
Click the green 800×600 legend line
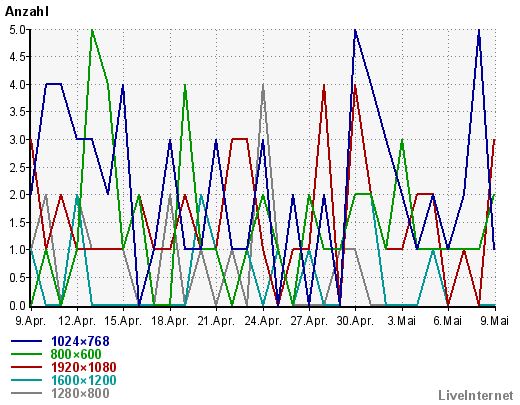coord(27,354)
